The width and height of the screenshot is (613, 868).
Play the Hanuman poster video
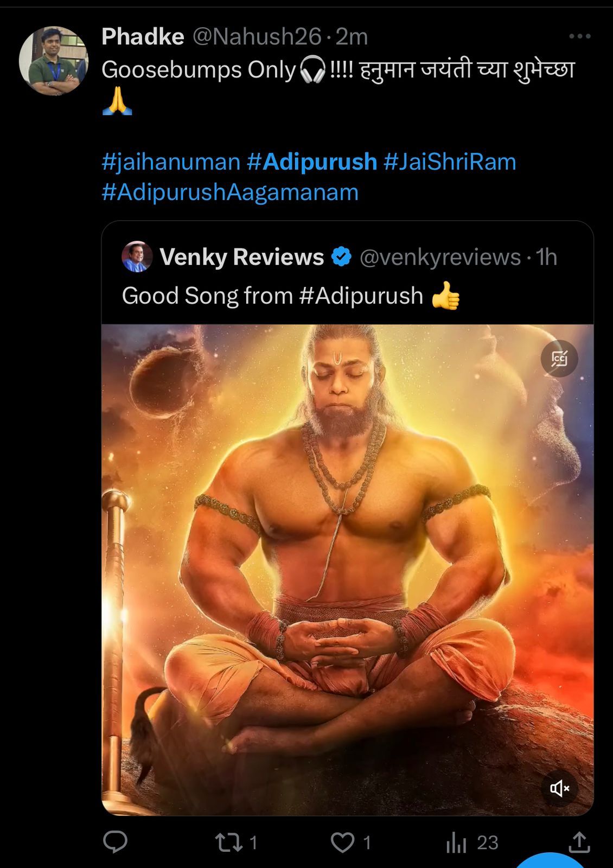[348, 570]
